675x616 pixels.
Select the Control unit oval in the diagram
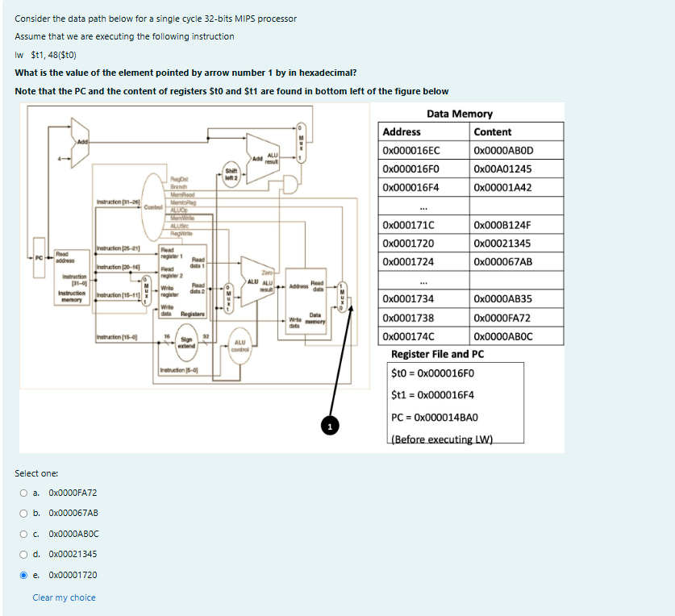click(154, 206)
